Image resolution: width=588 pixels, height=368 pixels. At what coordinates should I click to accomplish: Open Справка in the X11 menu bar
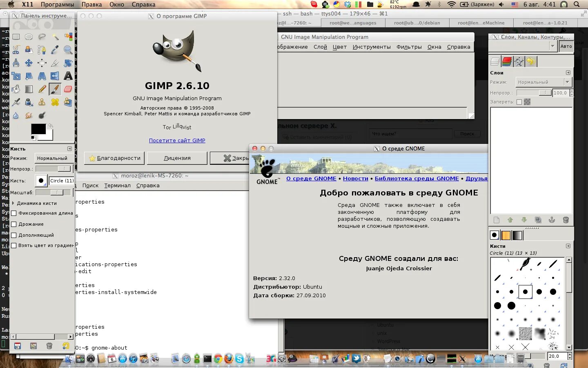pos(143,4)
